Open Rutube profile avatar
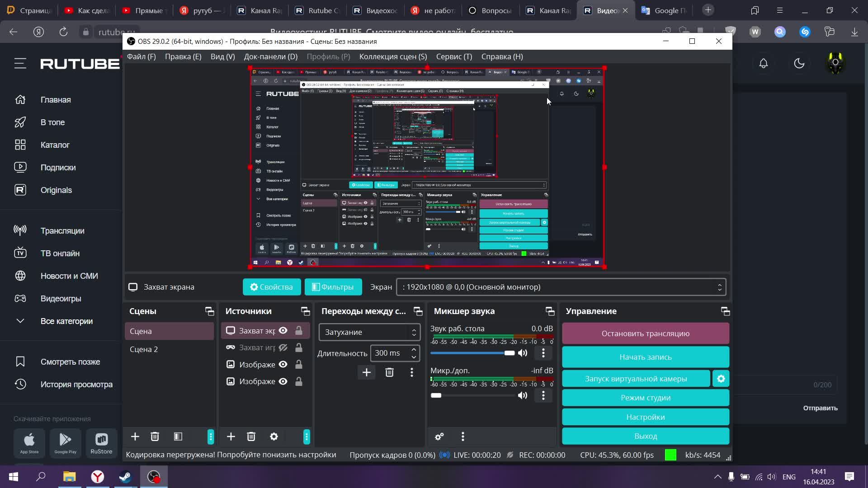This screenshot has height=488, width=868. [x=835, y=63]
